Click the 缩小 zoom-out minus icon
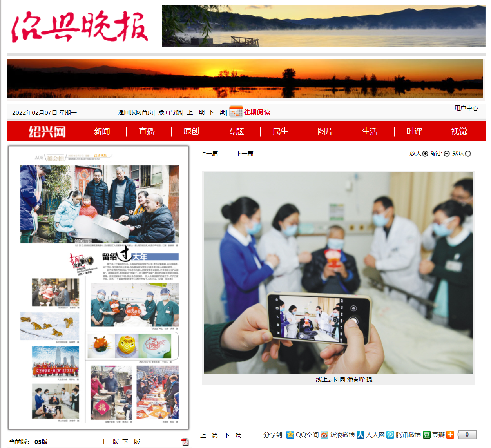Image resolution: width=491 pixels, height=448 pixels. click(x=447, y=154)
